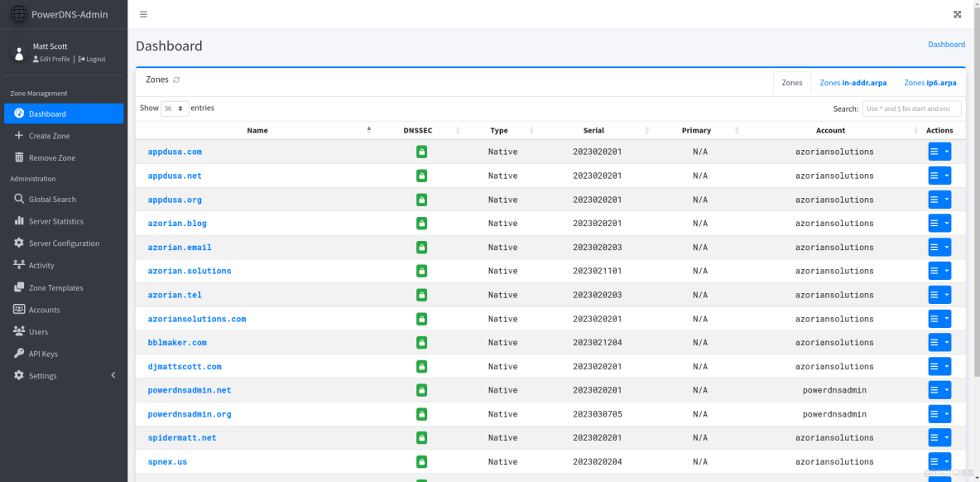Click the zone Search input field

click(911, 108)
